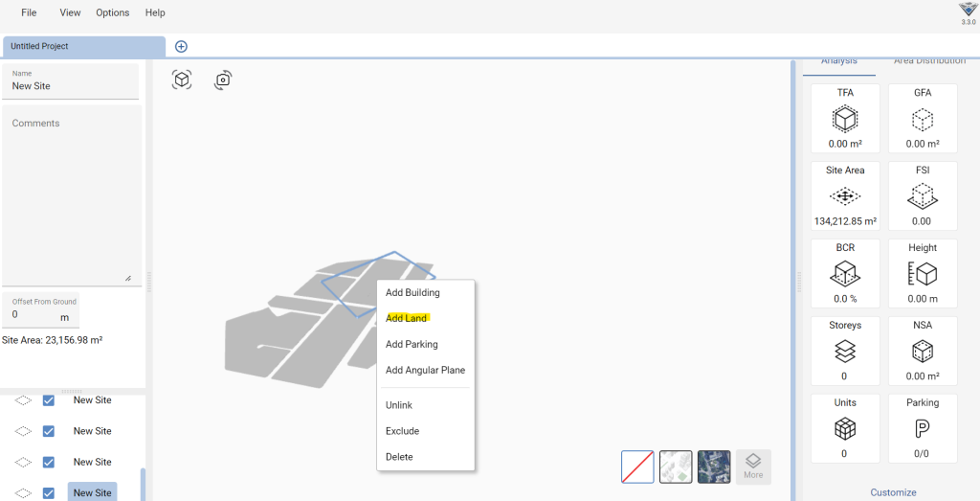Click the Site Area icon
Image resolution: width=980 pixels, height=501 pixels.
pyautogui.click(x=845, y=196)
